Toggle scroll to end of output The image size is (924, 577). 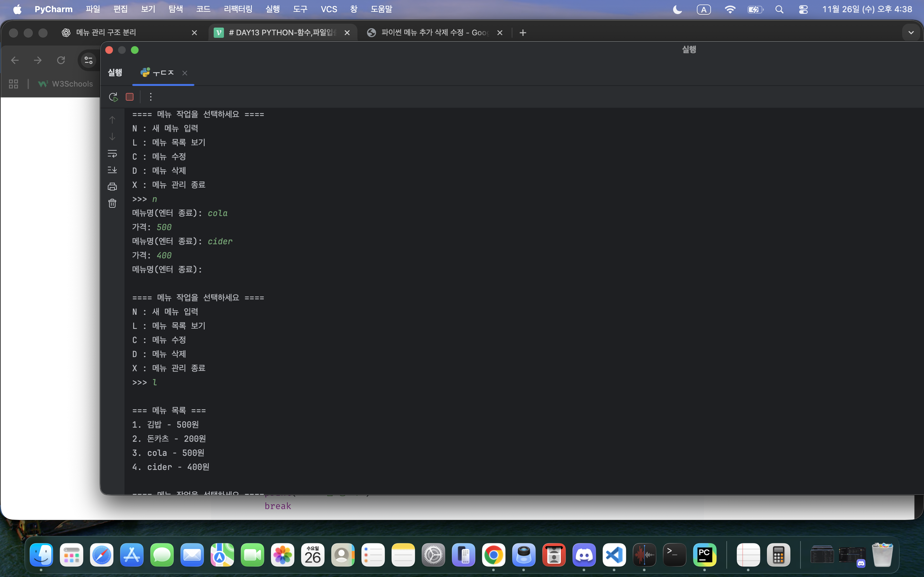[112, 170]
